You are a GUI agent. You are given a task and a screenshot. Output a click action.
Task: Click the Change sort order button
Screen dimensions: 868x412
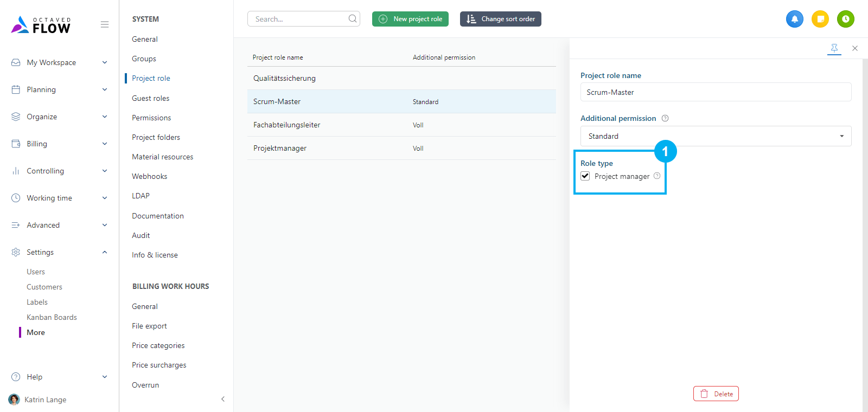(501, 19)
